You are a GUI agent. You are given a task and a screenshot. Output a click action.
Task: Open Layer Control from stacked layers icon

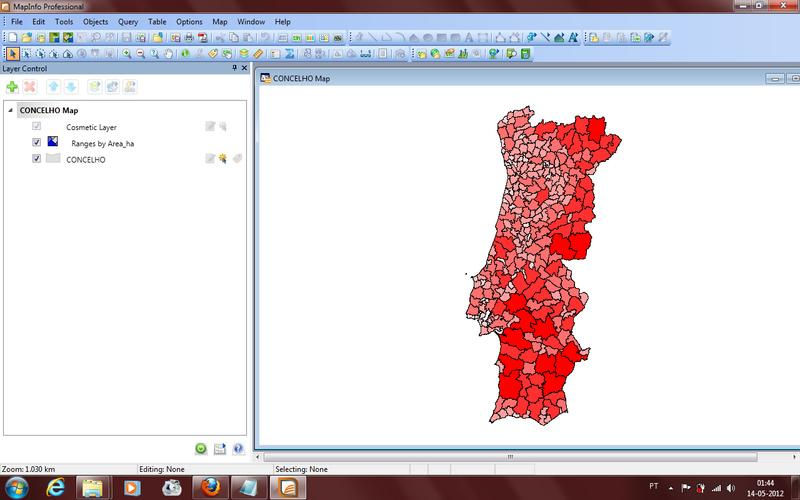click(244, 54)
